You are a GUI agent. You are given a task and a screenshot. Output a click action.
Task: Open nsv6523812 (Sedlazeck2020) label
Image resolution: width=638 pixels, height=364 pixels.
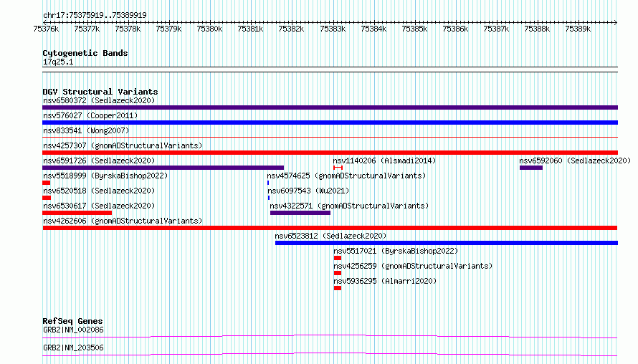coord(330,236)
